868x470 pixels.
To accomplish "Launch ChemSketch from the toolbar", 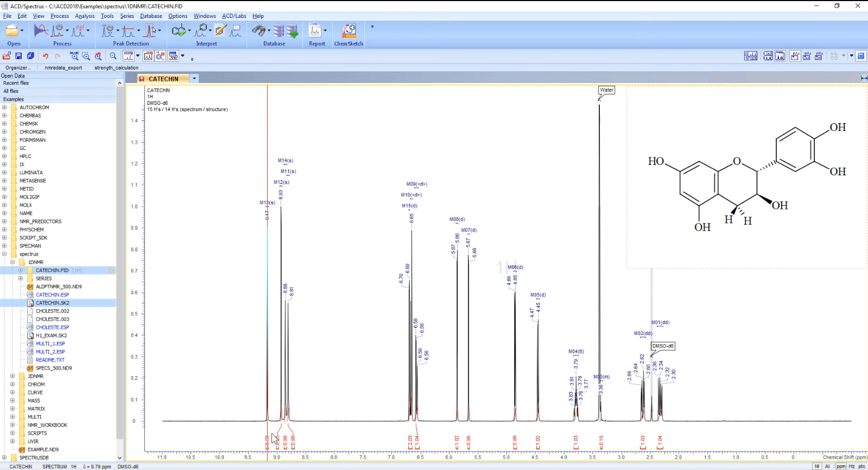I will [349, 31].
